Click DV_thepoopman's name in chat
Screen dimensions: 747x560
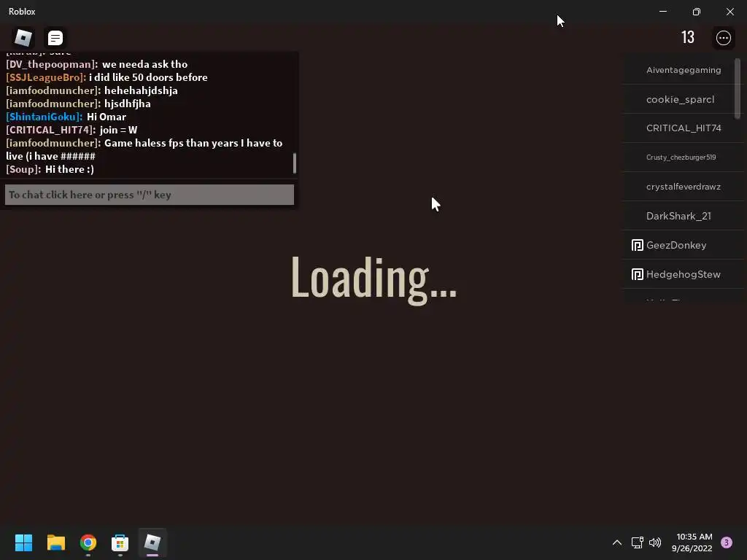click(x=52, y=64)
